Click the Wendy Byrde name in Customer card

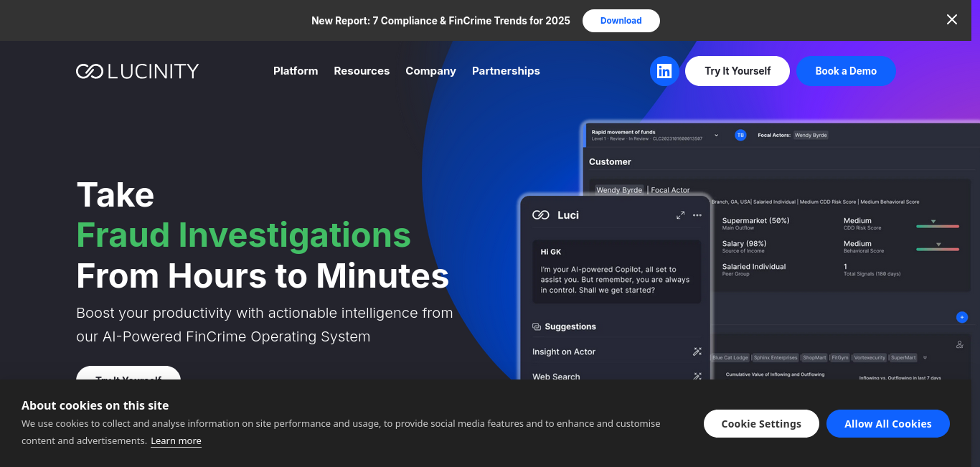click(619, 190)
